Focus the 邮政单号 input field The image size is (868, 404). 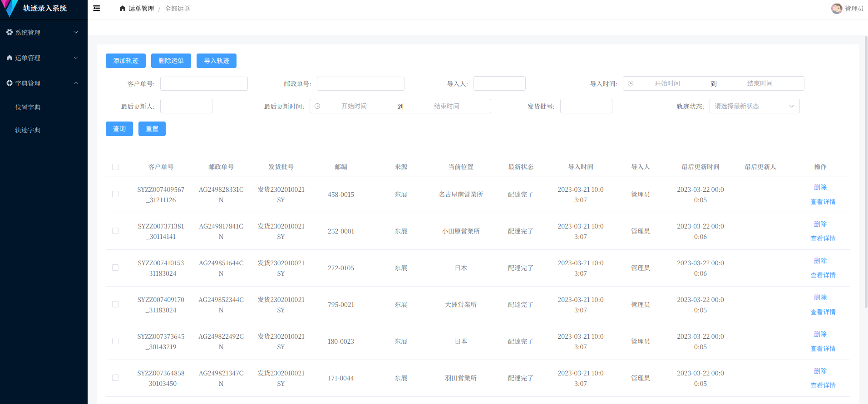point(360,83)
